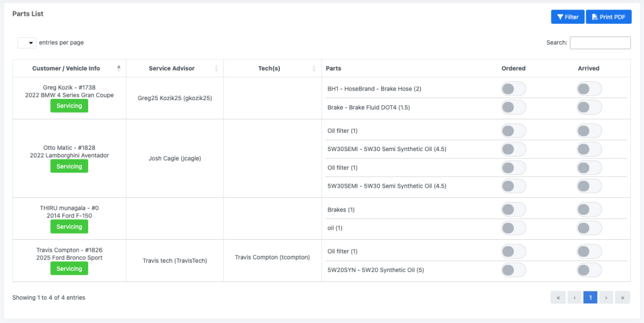Select page 1 in pagination

tap(590, 297)
